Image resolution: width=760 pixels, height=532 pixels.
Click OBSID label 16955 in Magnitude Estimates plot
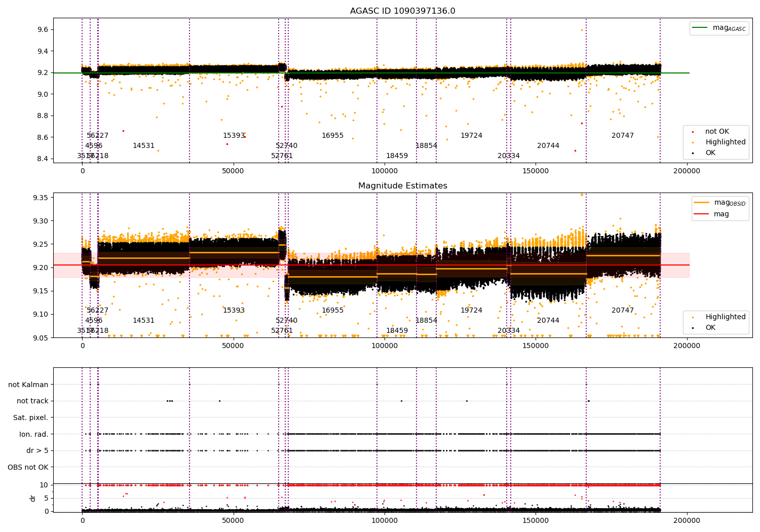click(333, 311)
